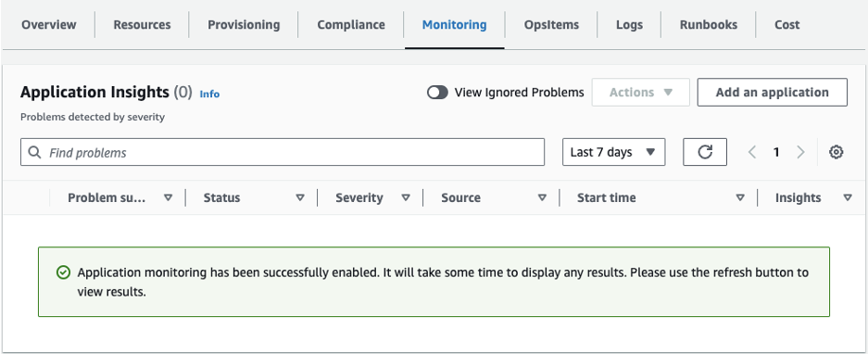Sort by Source column arrow
868x354 pixels.
542,197
